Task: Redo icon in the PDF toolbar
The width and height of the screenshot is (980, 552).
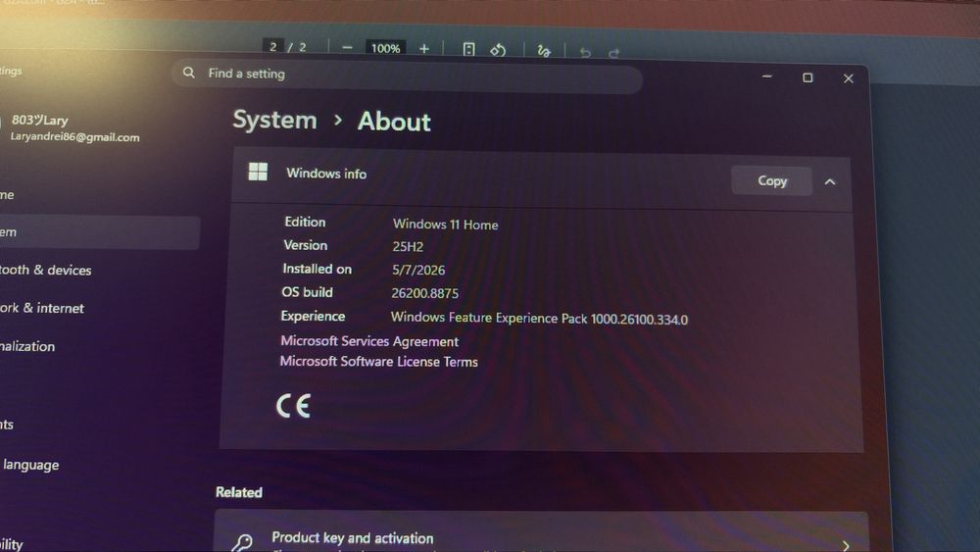Action: coord(613,53)
